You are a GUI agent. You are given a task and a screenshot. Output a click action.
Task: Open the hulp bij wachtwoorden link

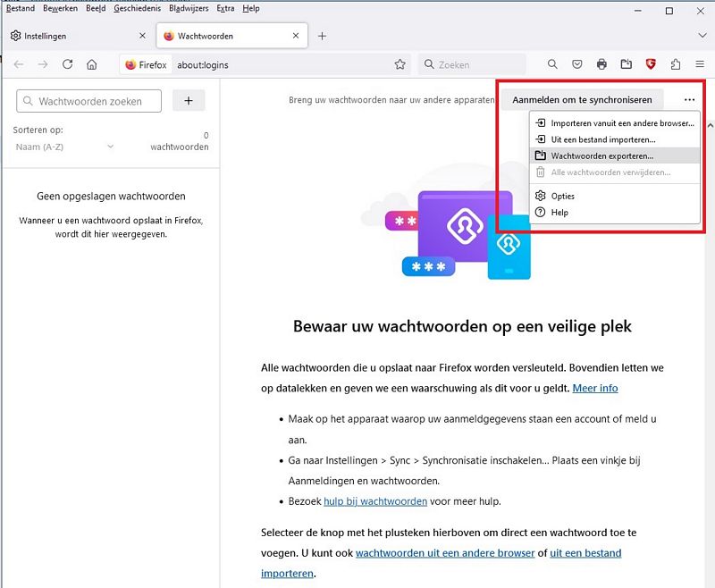tap(375, 501)
